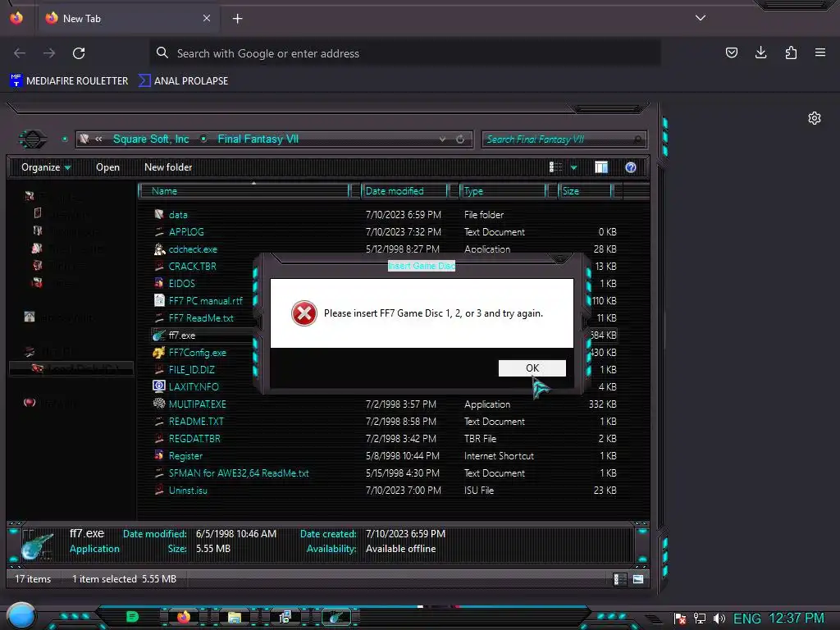Expand the address bar history dropdown
The image size is (840, 630).
(442, 139)
